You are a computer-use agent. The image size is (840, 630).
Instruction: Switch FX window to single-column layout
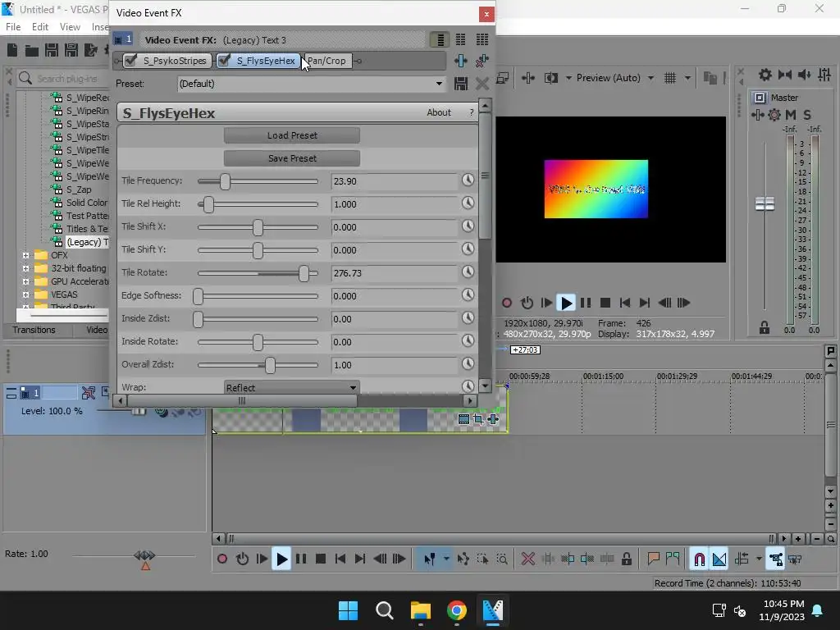coord(440,39)
